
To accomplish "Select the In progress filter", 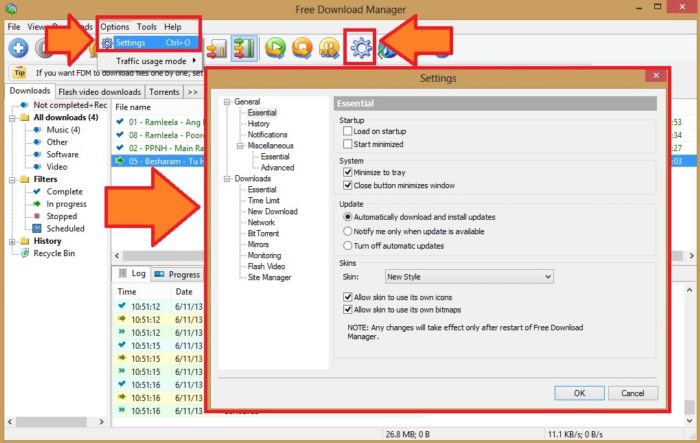I will (x=67, y=204).
